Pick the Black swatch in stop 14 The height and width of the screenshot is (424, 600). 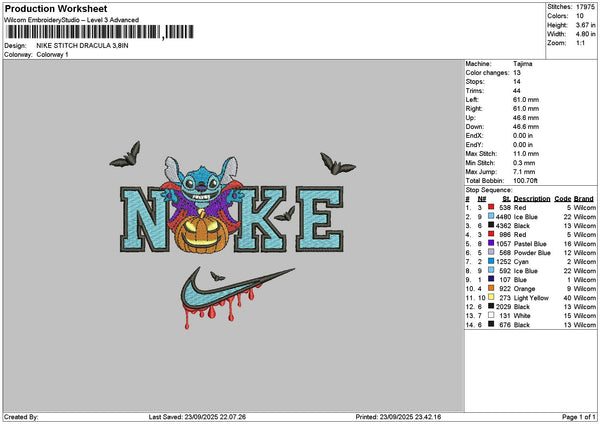(x=491, y=324)
